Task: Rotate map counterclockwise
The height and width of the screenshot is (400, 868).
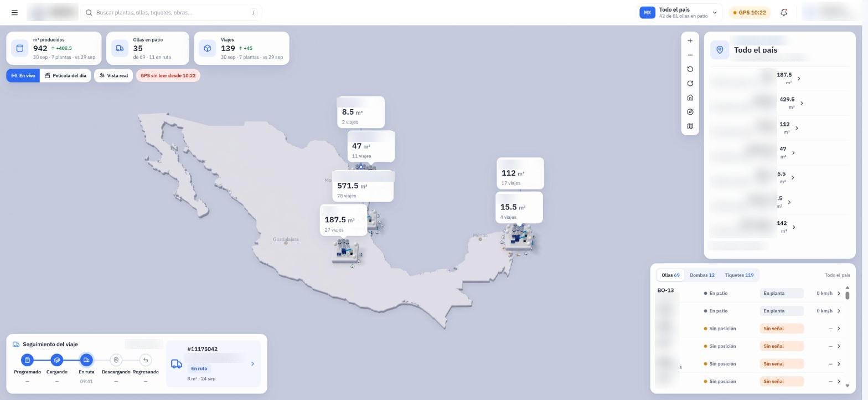Action: (x=690, y=69)
